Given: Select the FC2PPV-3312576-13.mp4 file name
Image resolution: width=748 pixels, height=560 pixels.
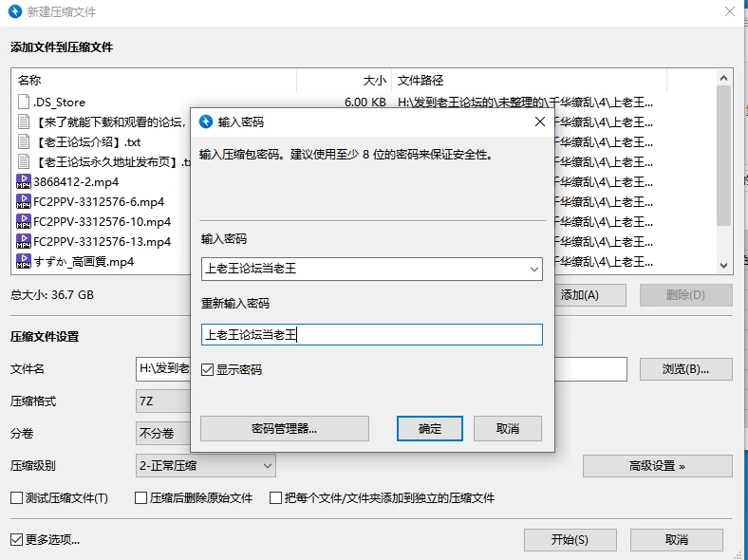Looking at the screenshot, I should [103, 242].
